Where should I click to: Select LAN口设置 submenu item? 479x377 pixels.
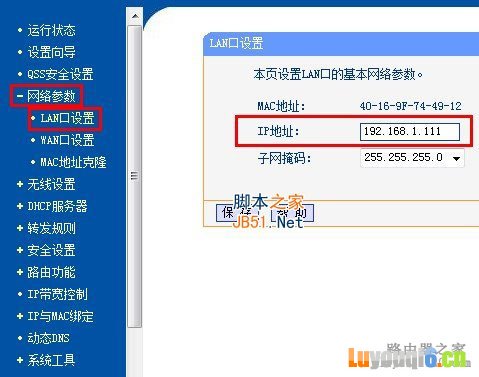[67, 118]
